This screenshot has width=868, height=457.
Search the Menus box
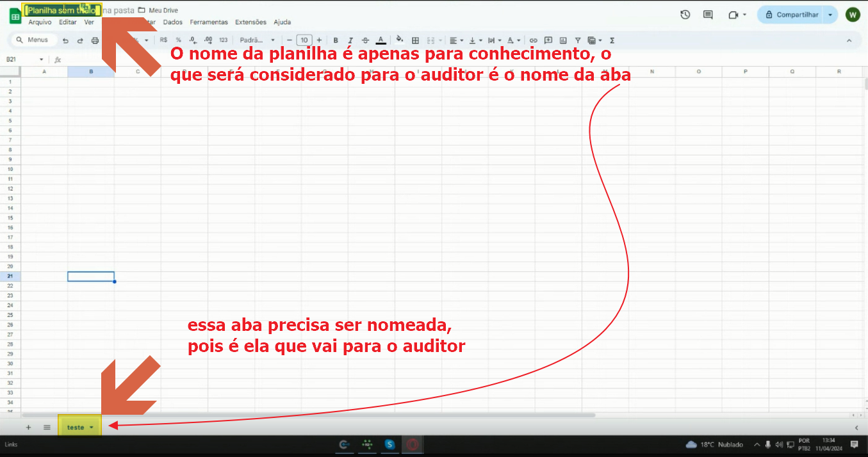pyautogui.click(x=35, y=40)
